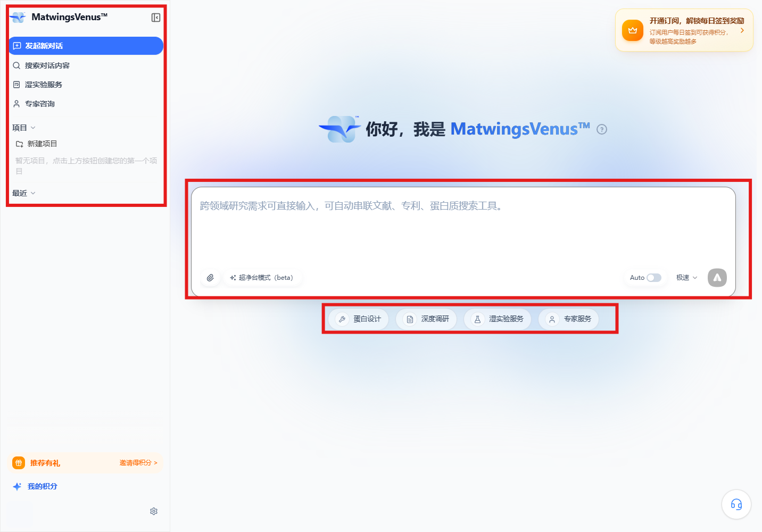Click the arrow on the subscription banner
The height and width of the screenshot is (532, 762).
point(742,30)
